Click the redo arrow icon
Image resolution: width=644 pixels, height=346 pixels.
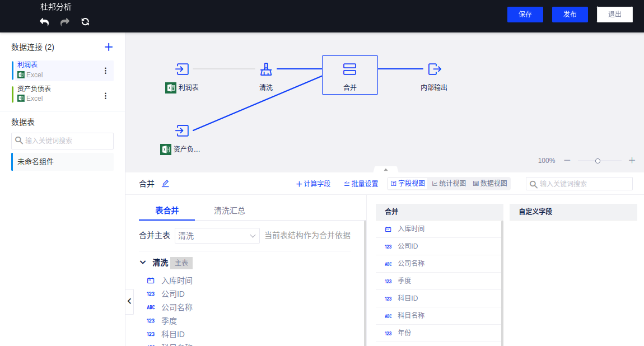click(65, 22)
